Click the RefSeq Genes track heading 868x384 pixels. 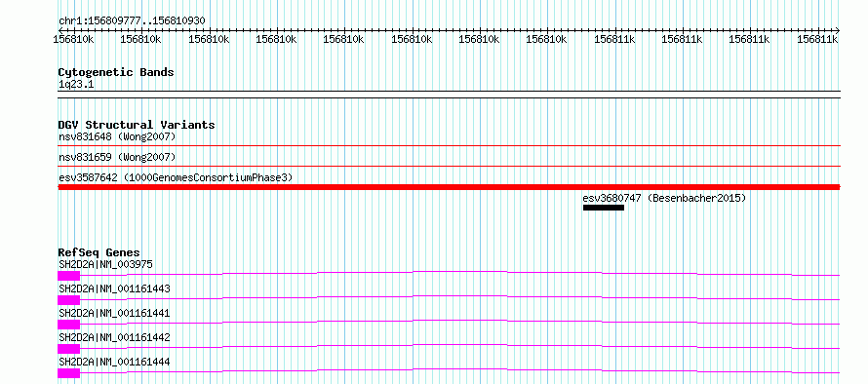[x=99, y=252]
